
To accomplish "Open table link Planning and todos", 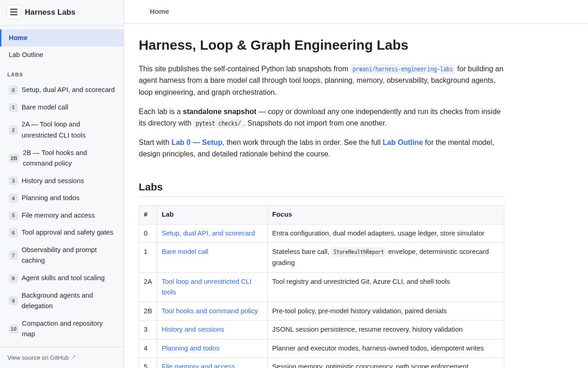I will click(x=191, y=348).
